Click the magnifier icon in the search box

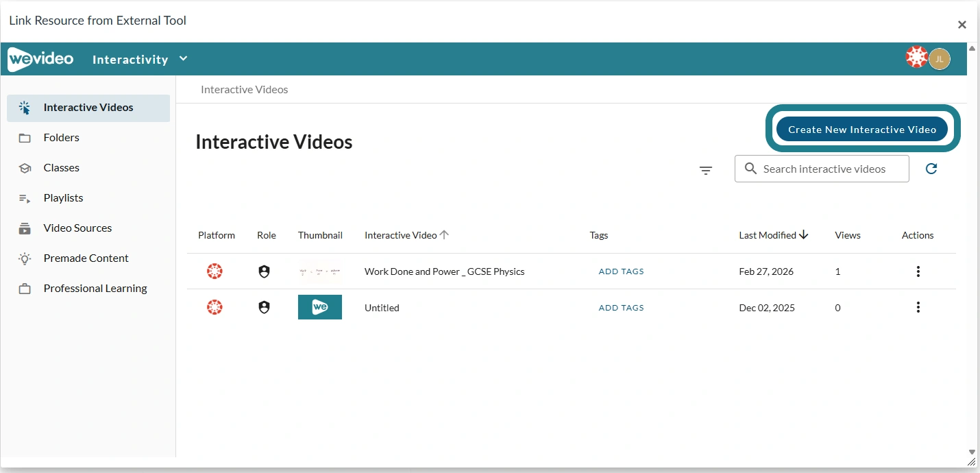(x=750, y=169)
